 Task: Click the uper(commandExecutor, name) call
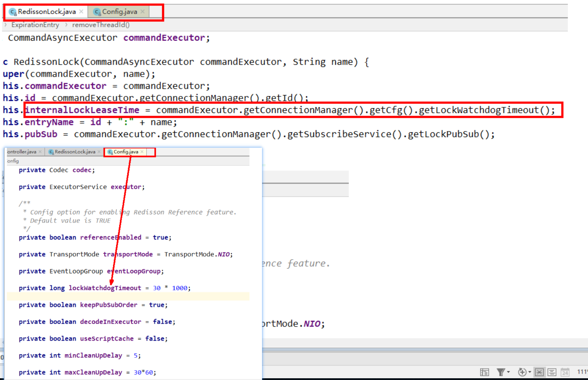click(x=79, y=74)
